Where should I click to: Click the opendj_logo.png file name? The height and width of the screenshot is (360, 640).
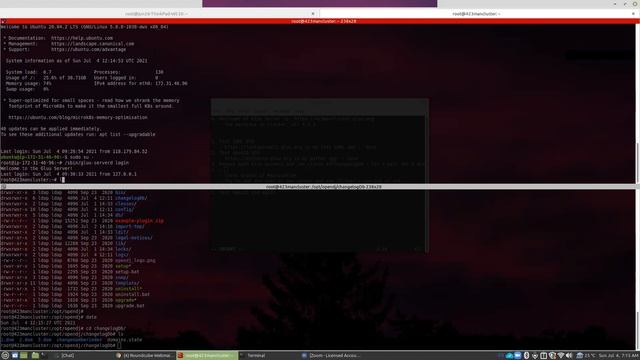pyautogui.click(x=135, y=260)
